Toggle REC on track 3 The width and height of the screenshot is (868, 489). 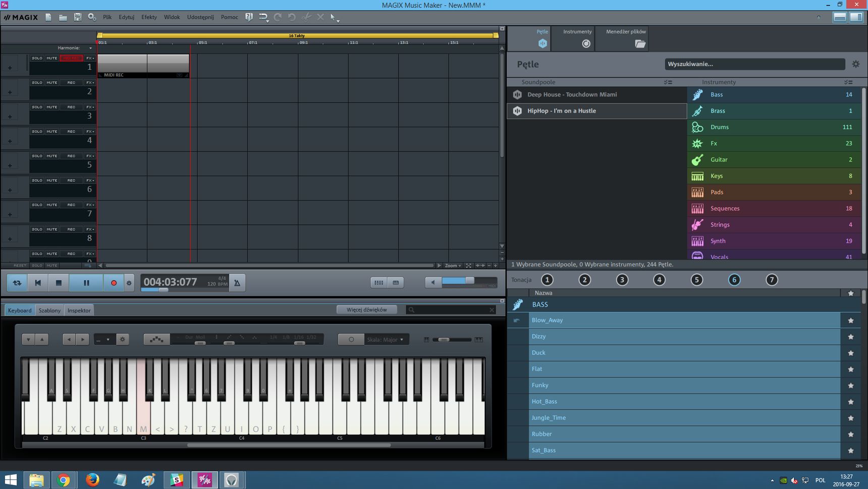(x=71, y=107)
